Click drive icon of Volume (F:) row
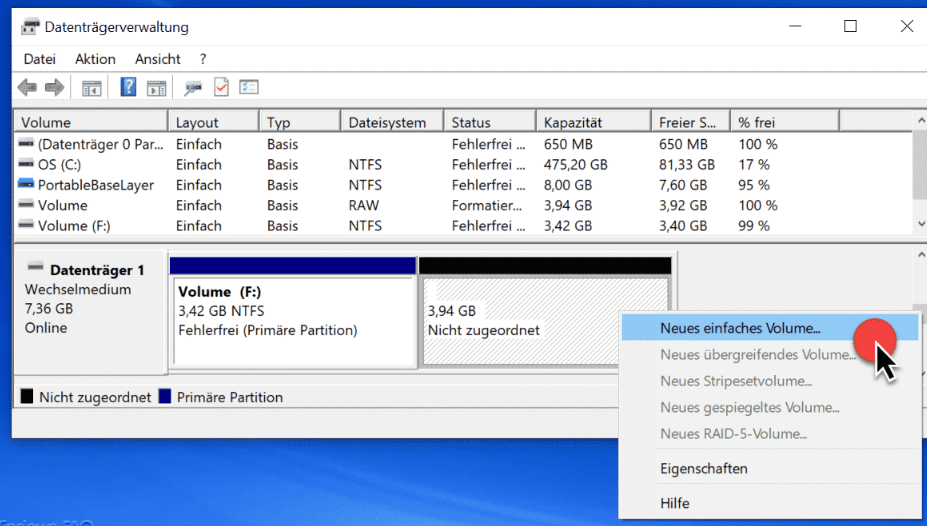The width and height of the screenshot is (927, 526). [26, 225]
